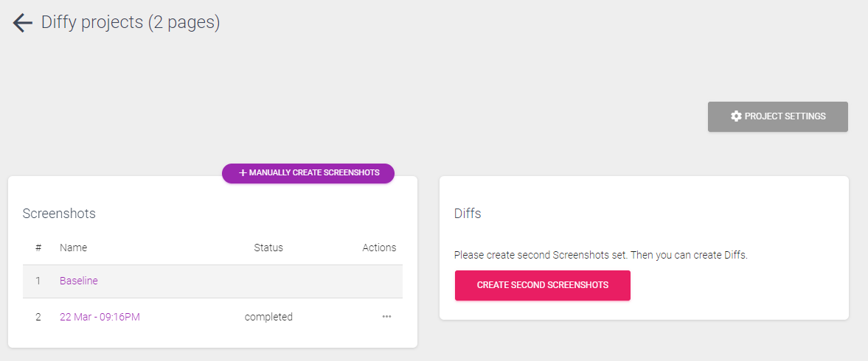Click the Diffs panel heading
The image size is (868, 361).
[x=468, y=214]
